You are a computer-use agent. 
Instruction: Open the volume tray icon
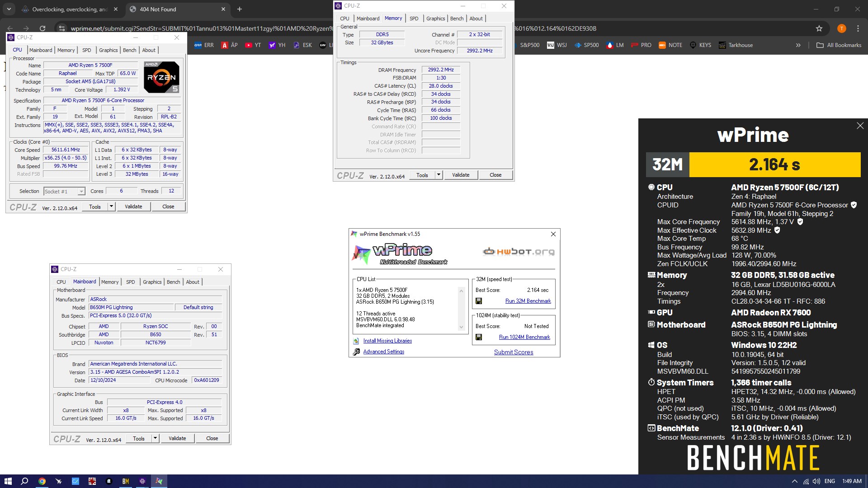816,481
